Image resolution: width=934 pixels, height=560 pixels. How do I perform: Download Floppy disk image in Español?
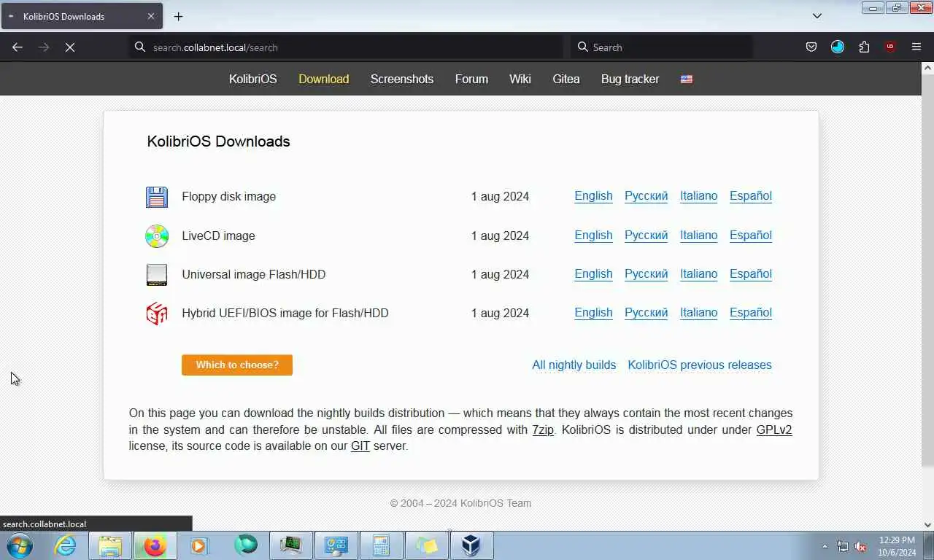[751, 196]
